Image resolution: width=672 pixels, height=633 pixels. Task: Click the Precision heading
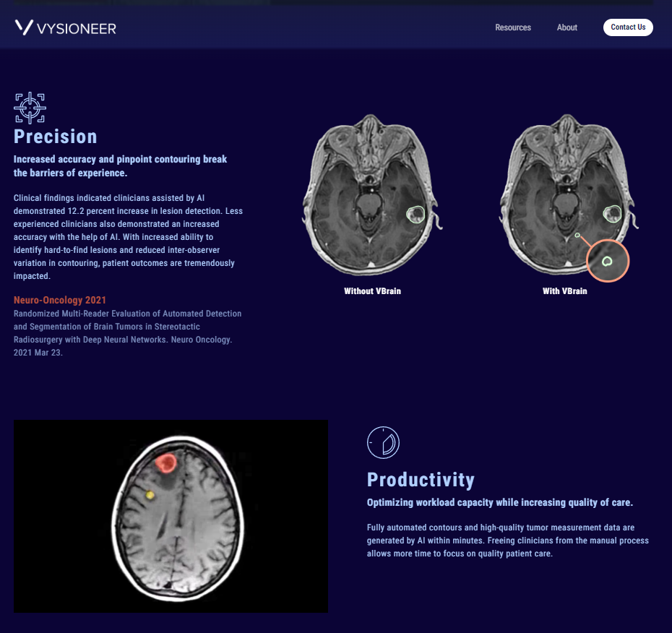click(56, 137)
